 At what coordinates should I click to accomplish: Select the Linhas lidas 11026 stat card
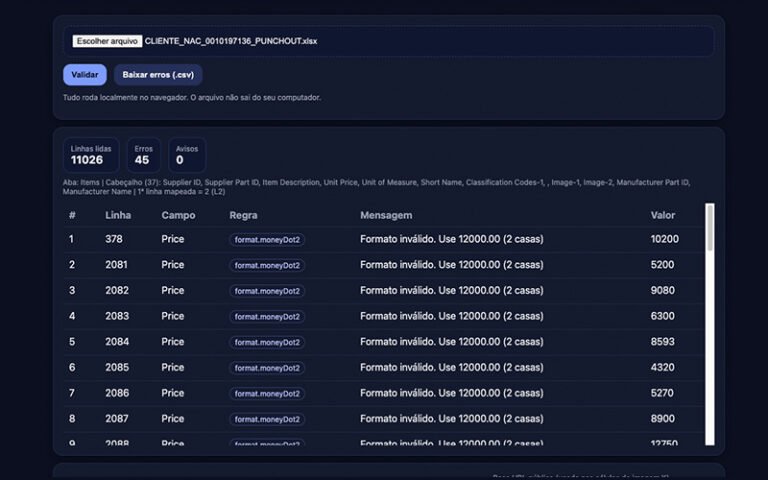(x=92, y=154)
